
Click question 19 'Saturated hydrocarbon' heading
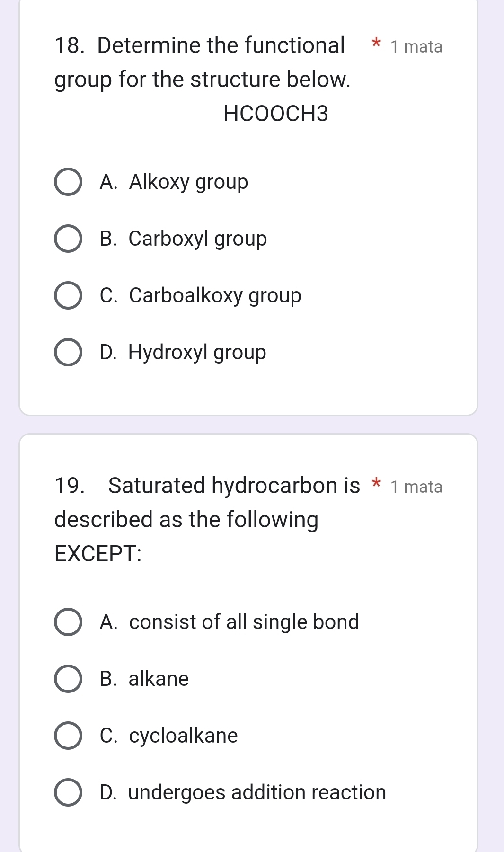tap(208, 518)
